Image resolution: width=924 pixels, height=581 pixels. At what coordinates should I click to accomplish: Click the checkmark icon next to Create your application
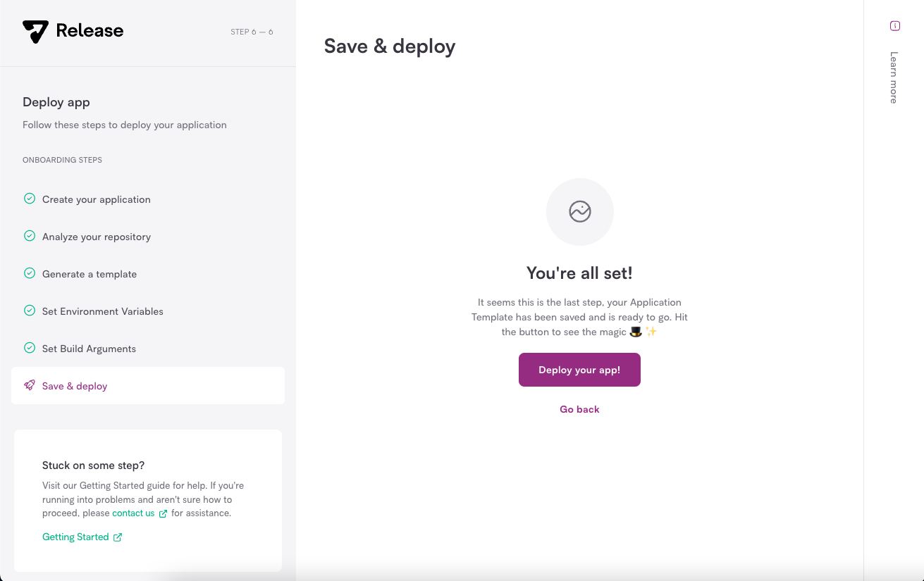click(30, 199)
